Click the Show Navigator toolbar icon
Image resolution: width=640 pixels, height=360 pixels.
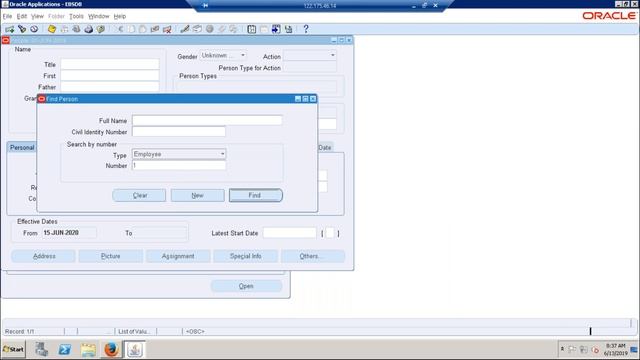[x=34, y=29]
